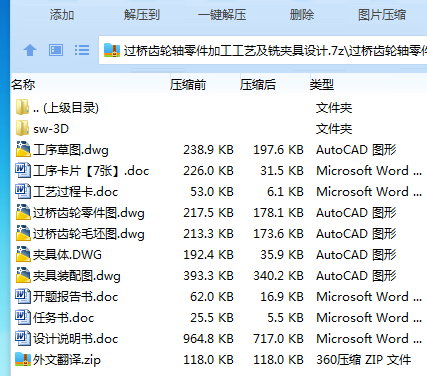
Task: Click the 夹具体.DWG AutoCAD icon
Action: pyautogui.click(x=23, y=254)
